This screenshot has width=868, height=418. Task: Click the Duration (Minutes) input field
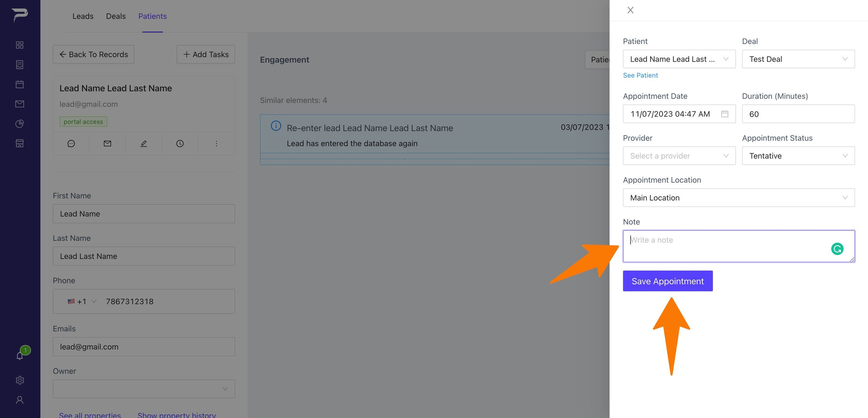pos(798,114)
